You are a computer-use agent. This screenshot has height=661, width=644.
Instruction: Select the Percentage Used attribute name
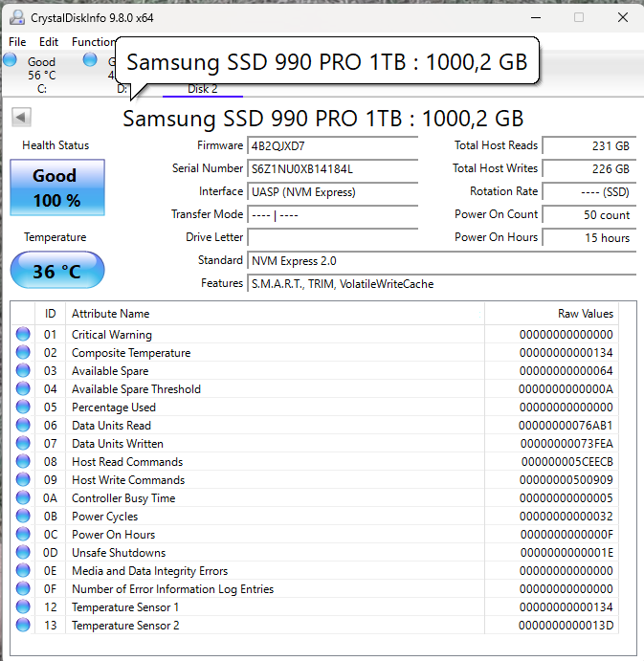(114, 408)
